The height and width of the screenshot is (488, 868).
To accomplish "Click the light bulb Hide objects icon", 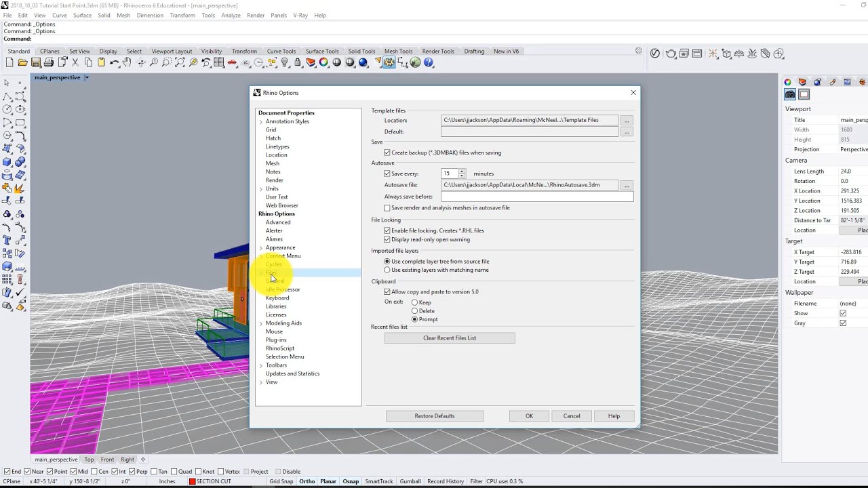I will pos(285,62).
